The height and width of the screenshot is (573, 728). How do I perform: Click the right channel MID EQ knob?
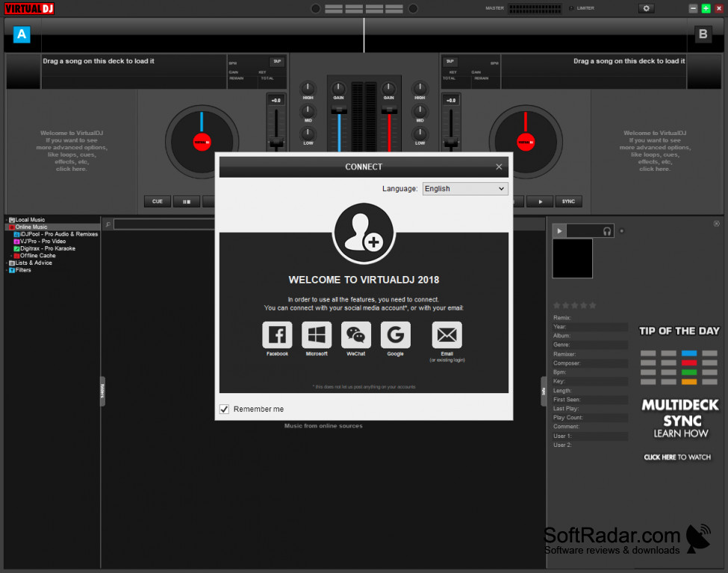(420, 110)
